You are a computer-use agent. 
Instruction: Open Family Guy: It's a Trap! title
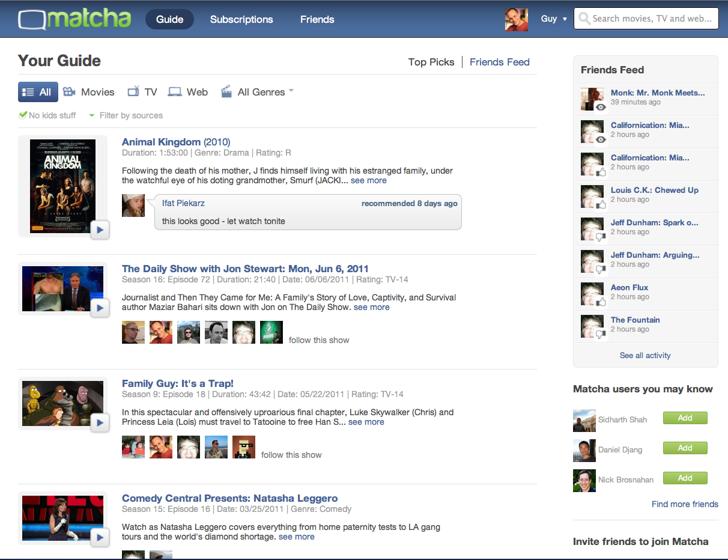(178, 383)
